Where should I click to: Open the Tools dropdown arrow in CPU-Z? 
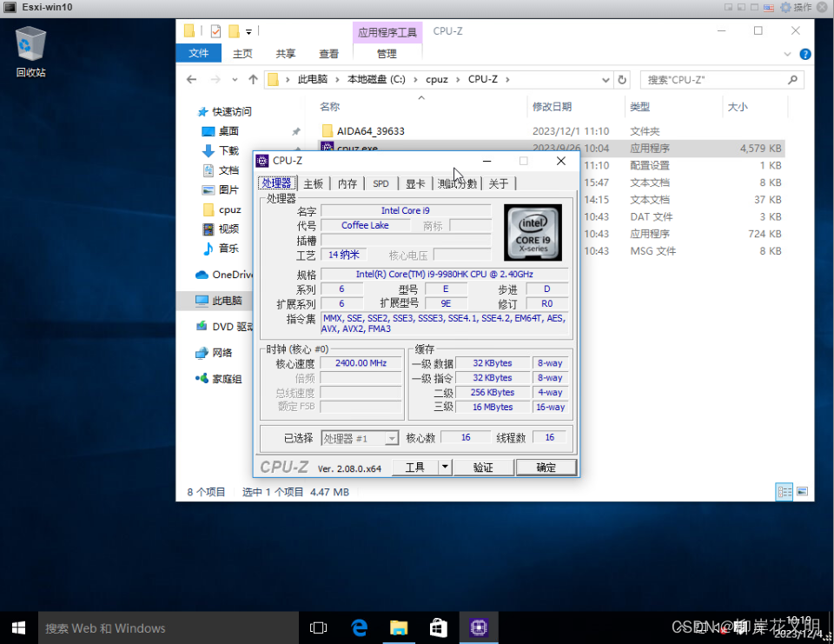coord(445,468)
